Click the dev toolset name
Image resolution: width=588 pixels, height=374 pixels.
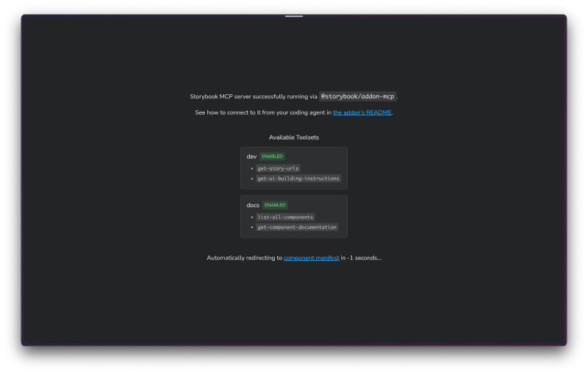coord(251,157)
